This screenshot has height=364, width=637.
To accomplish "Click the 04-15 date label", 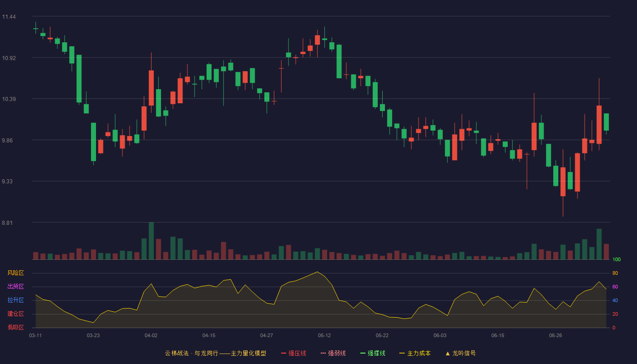I will pos(209,335).
